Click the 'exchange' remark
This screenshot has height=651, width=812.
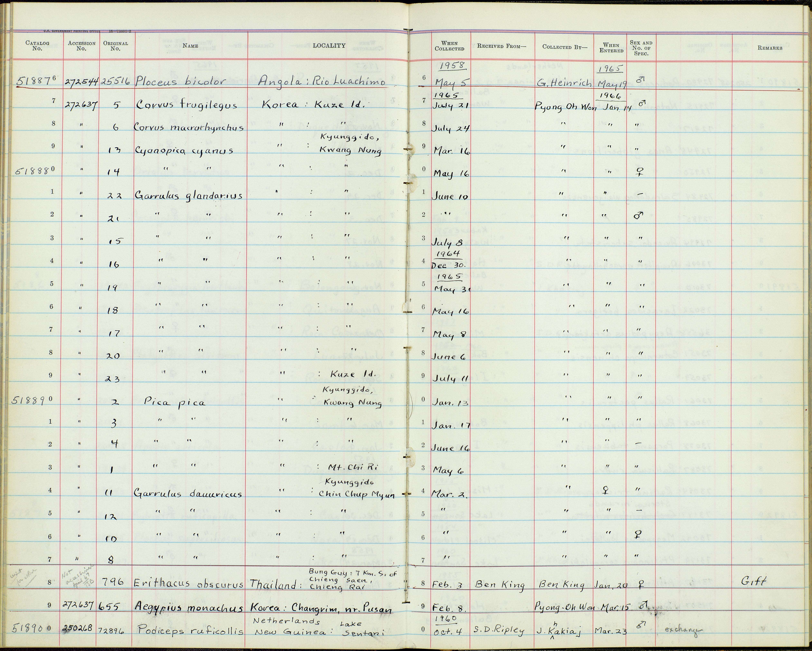[684, 630]
